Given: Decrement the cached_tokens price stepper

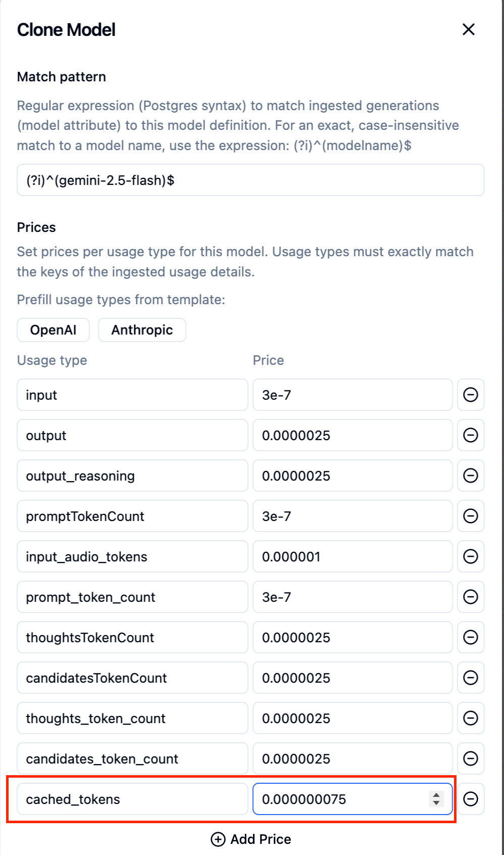Looking at the screenshot, I should tap(436, 803).
